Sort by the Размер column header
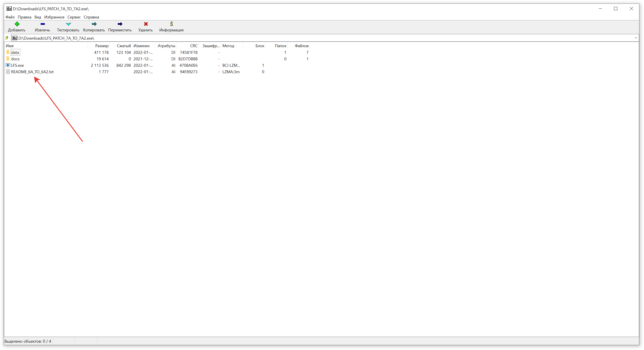This screenshot has width=644, height=350. tap(102, 46)
